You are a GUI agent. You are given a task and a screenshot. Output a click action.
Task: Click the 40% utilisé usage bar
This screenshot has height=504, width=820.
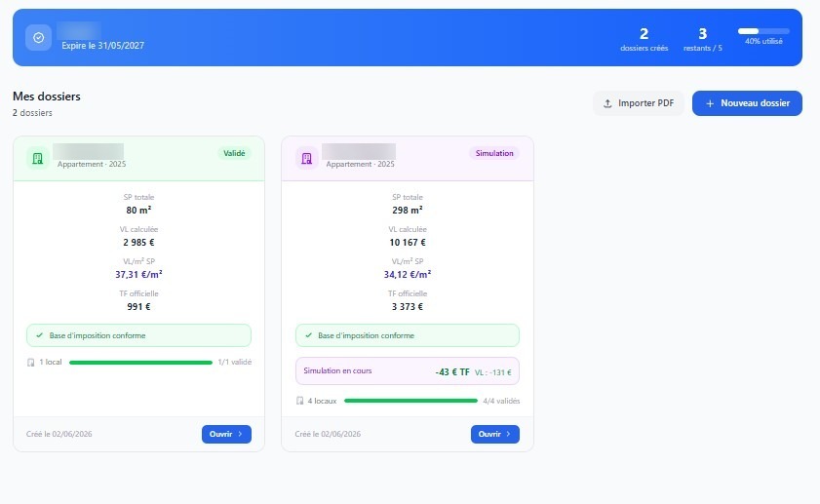tap(763, 31)
